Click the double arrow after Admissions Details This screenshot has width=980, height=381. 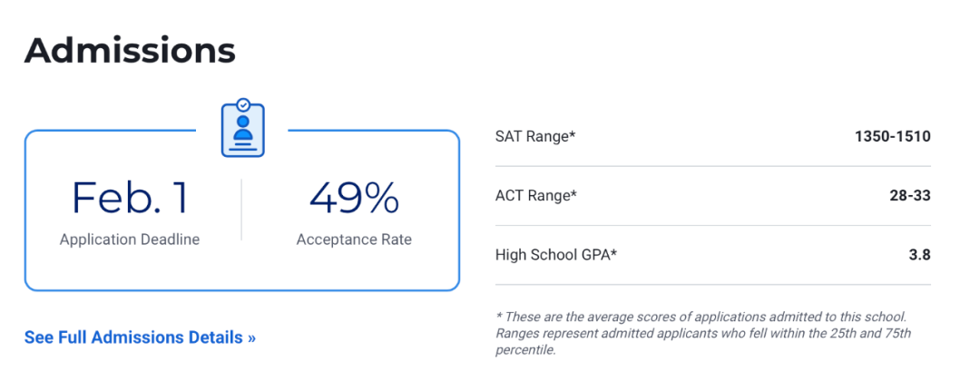251,338
